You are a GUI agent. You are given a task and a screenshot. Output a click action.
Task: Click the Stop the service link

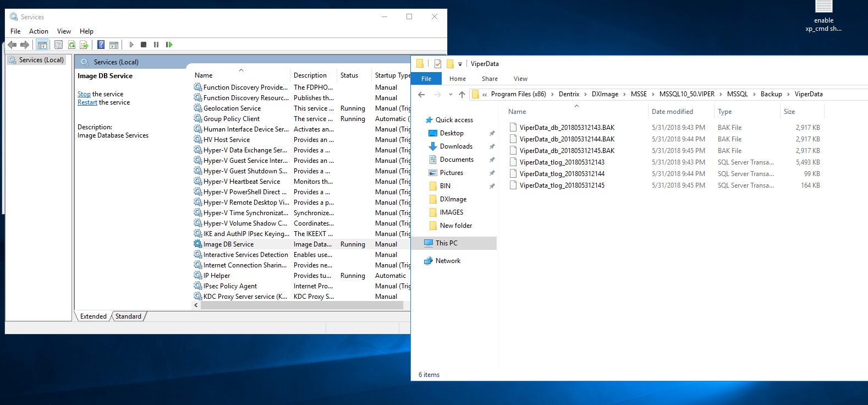coord(84,94)
